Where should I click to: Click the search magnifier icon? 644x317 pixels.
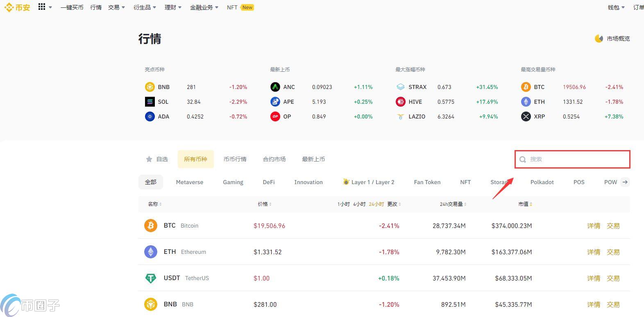pos(523,160)
